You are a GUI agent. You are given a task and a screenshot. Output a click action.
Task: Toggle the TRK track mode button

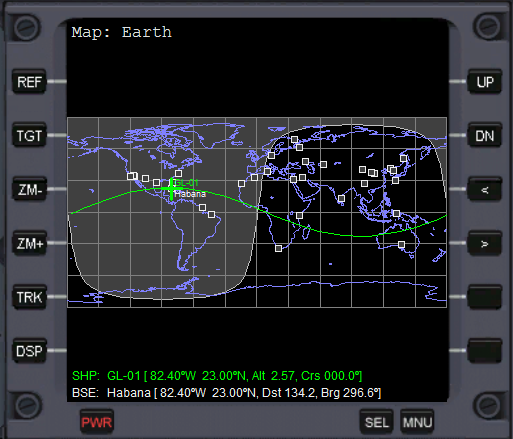[x=29, y=297]
